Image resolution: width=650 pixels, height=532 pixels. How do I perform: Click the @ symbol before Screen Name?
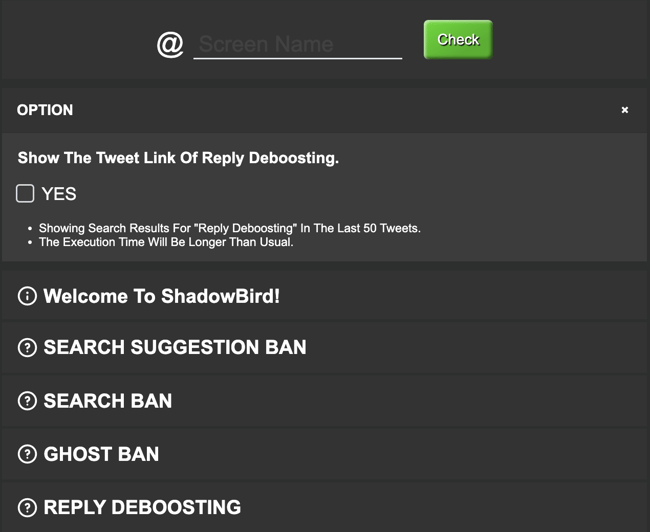pyautogui.click(x=170, y=44)
